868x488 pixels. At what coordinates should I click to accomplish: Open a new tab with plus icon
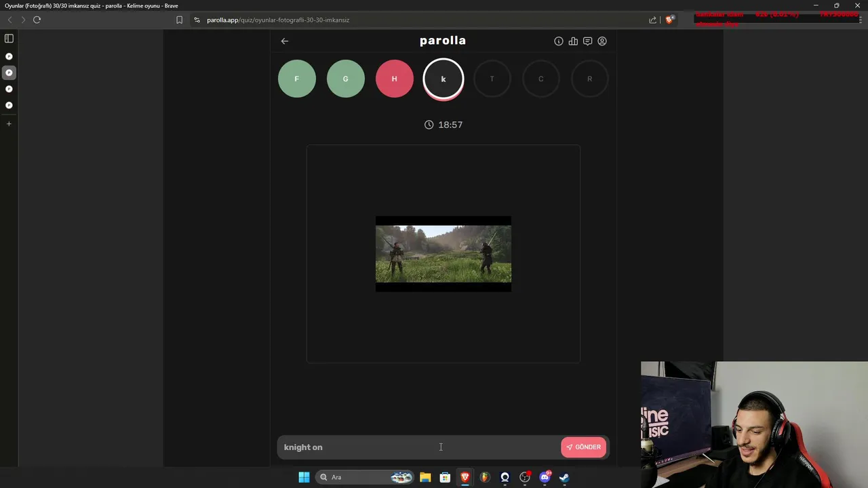pyautogui.click(x=9, y=124)
